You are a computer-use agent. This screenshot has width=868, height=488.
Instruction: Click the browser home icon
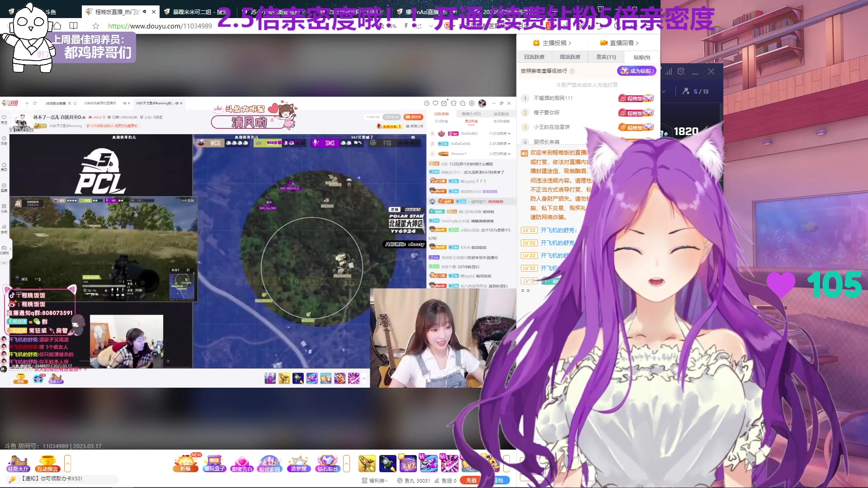click(x=57, y=26)
